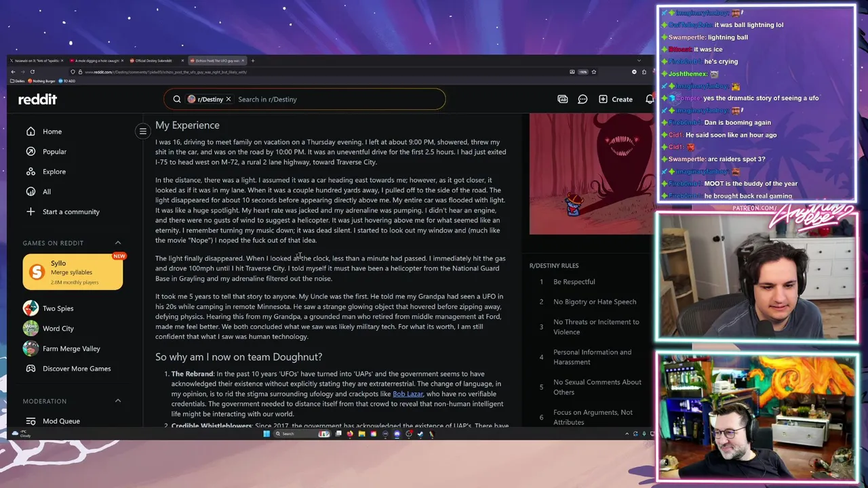Screen dimensions: 868x488
Task: Open the TO ADD bookmark
Action: (67, 81)
